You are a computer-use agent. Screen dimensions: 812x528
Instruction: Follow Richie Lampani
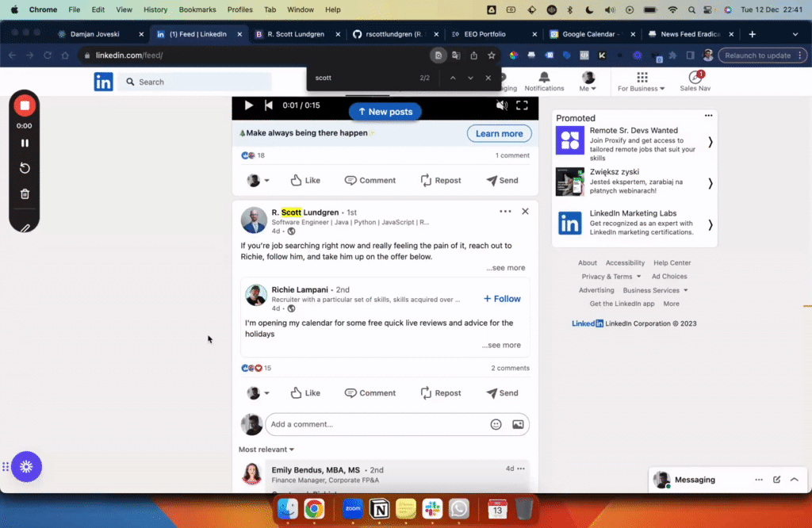click(x=502, y=299)
